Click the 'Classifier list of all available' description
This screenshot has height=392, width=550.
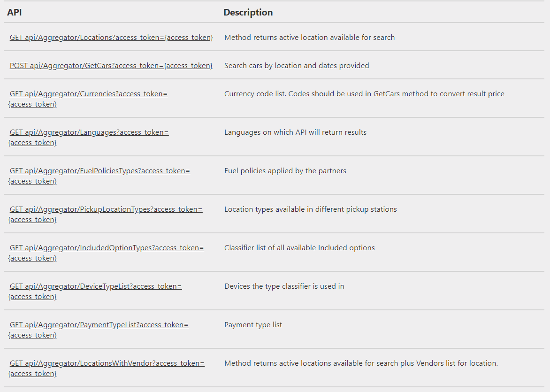[x=299, y=248]
